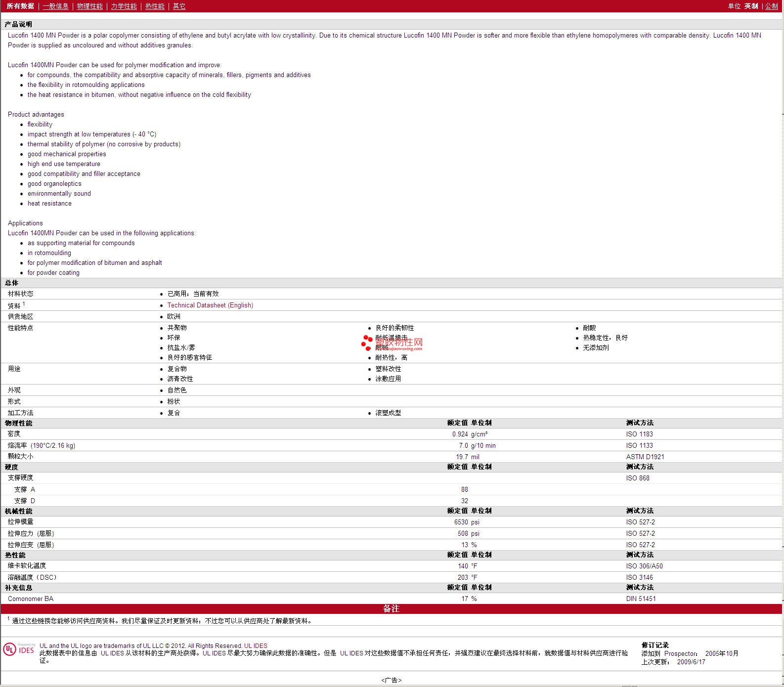Select the 英制 unit option
The image size is (784, 687).
[751, 6]
